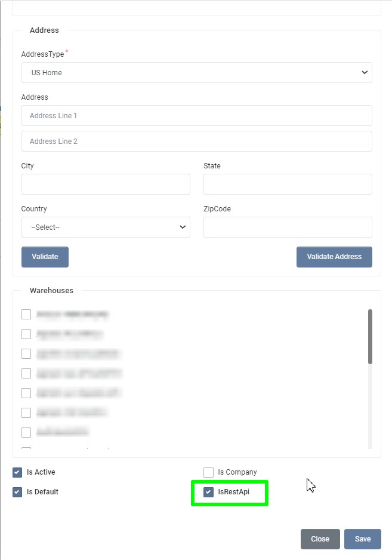
Task: Click the ZipCode text field
Action: click(288, 227)
